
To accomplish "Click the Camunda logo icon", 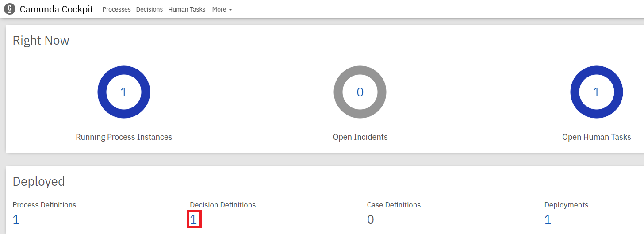I will (9, 9).
